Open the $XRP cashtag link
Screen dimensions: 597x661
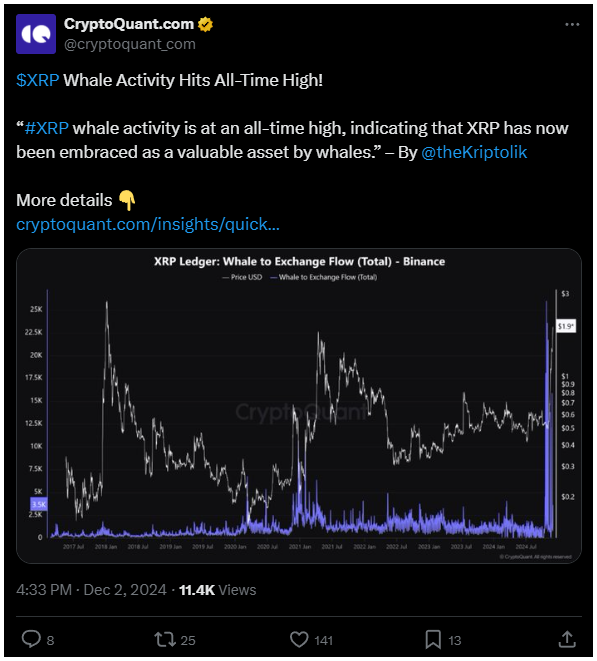click(38, 80)
